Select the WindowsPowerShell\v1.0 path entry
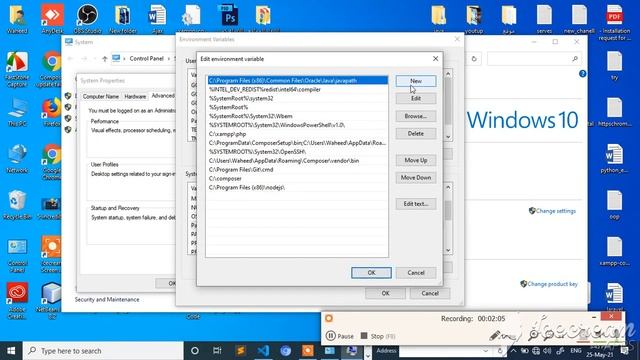 pyautogui.click(x=297, y=125)
